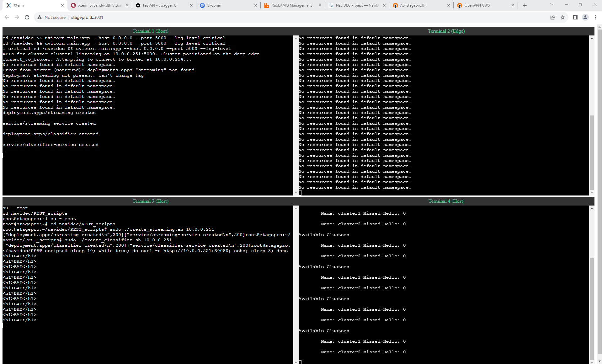Click the RabbitMQ tab favicon
602x364 pixels.
266,5
